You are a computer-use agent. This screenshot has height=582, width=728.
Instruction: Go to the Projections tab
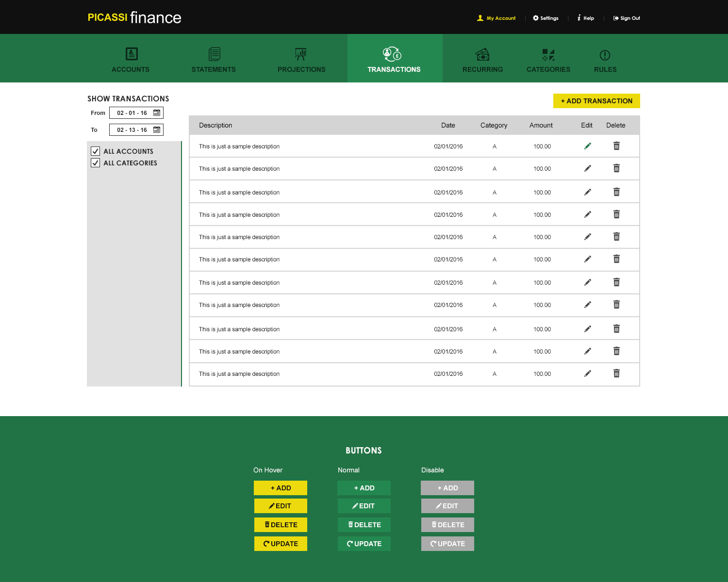point(301,59)
